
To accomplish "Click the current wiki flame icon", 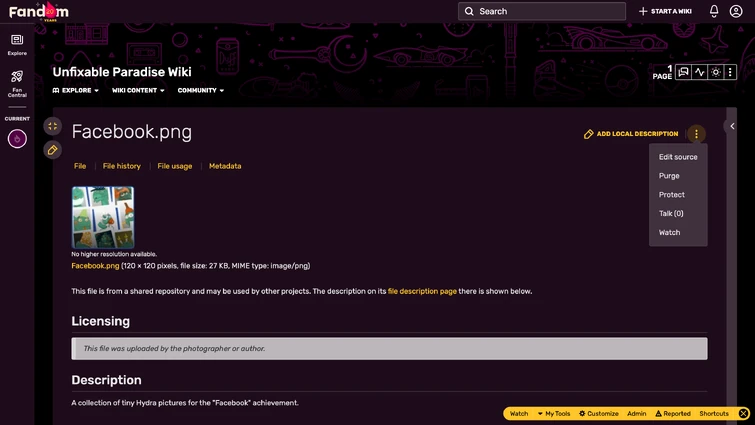I will coord(17,138).
